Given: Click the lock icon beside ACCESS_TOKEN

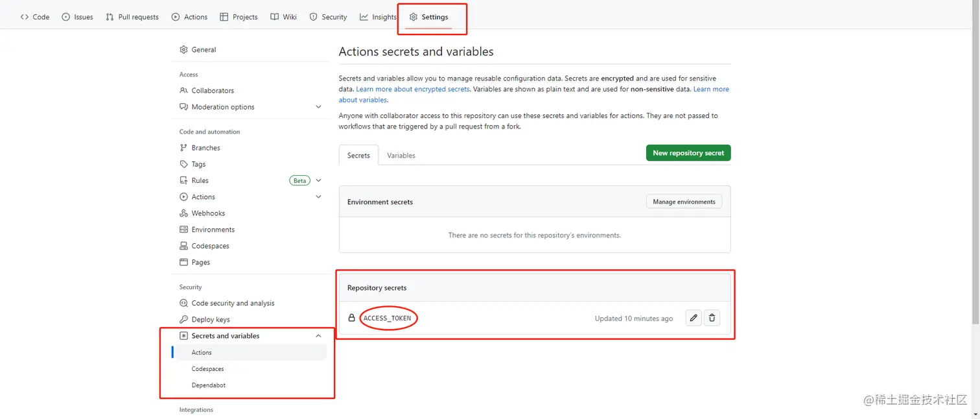Looking at the screenshot, I should coord(351,318).
